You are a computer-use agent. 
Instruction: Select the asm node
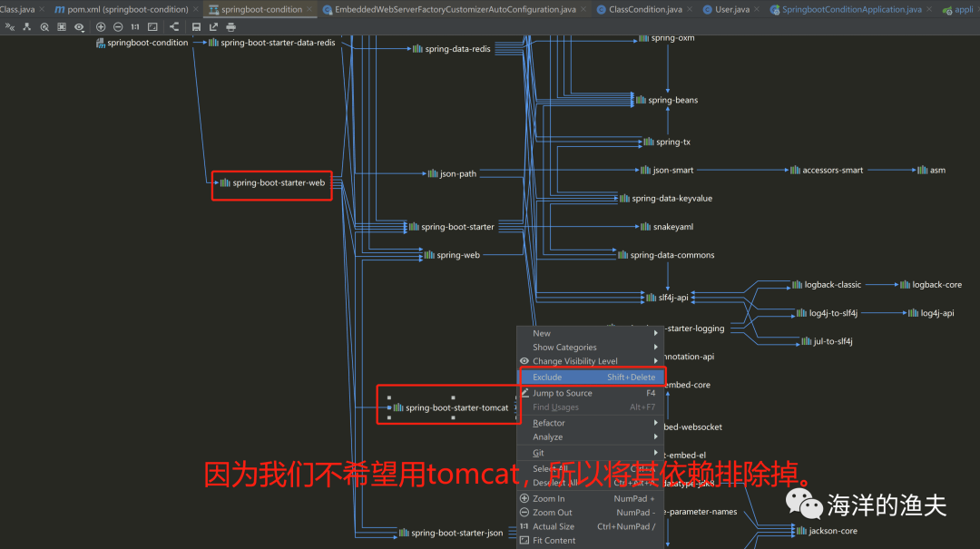[931, 170]
